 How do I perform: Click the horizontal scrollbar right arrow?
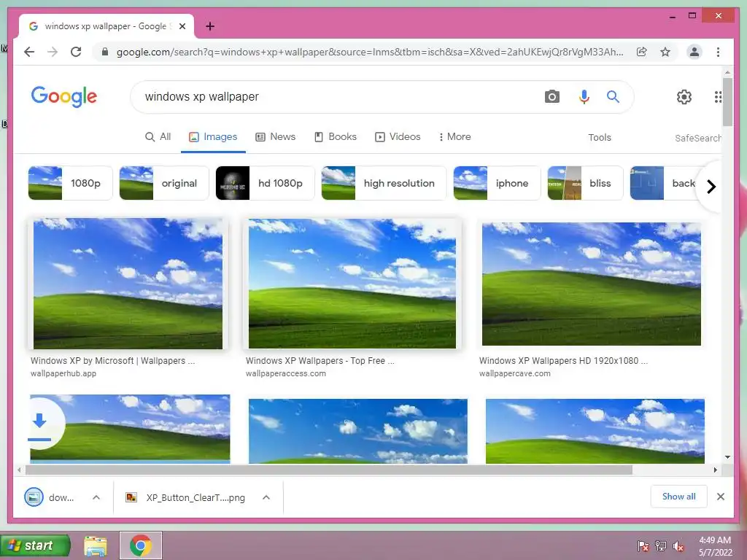(715, 470)
